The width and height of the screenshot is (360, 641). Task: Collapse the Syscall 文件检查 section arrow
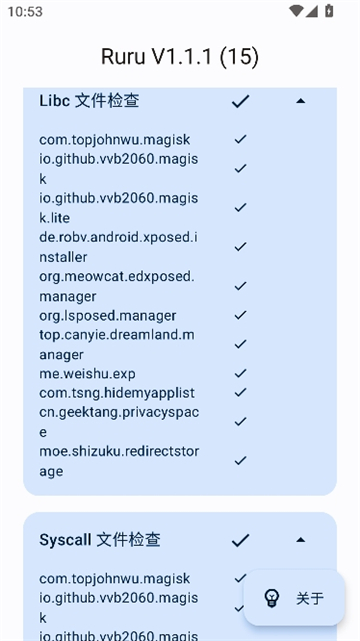300,540
